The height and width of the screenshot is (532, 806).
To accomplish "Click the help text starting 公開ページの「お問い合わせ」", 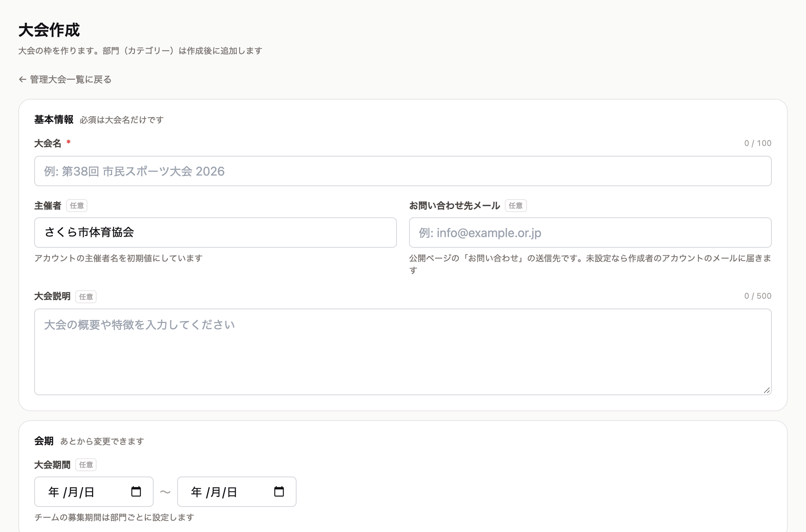I will click(x=590, y=264).
